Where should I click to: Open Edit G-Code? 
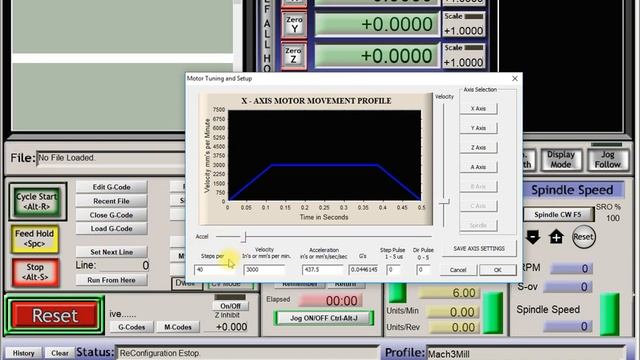point(111,187)
